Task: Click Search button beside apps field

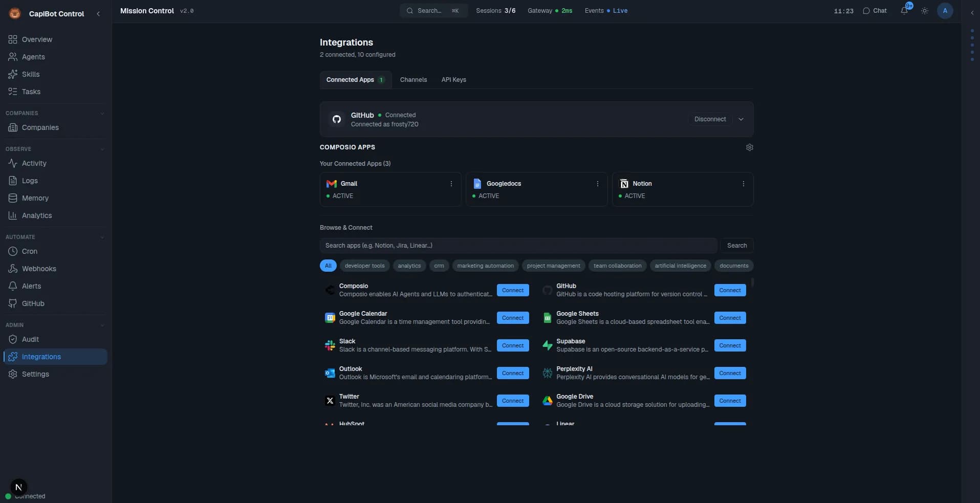Action: click(x=737, y=246)
